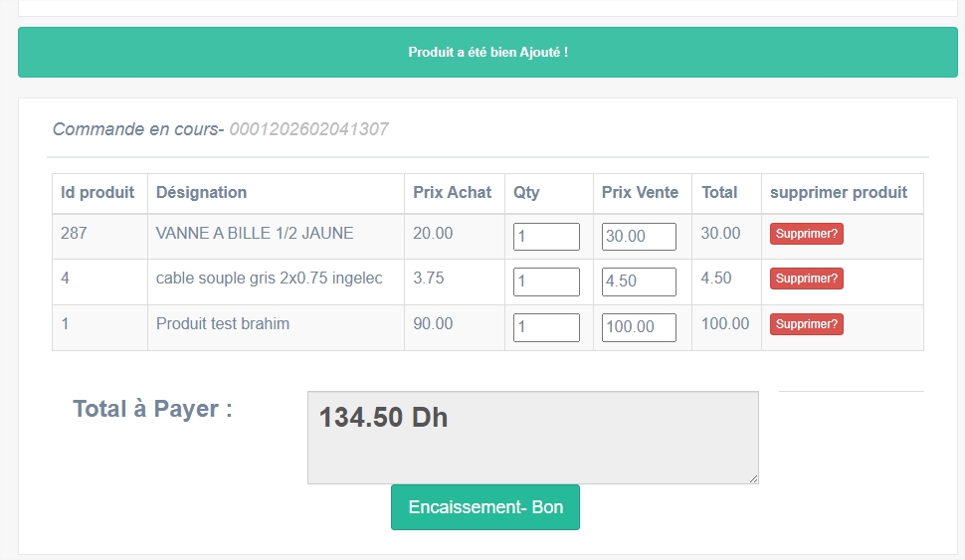This screenshot has height=560, width=965.
Task: Focus the Prix Vente field showing 100.00
Action: [x=639, y=327]
